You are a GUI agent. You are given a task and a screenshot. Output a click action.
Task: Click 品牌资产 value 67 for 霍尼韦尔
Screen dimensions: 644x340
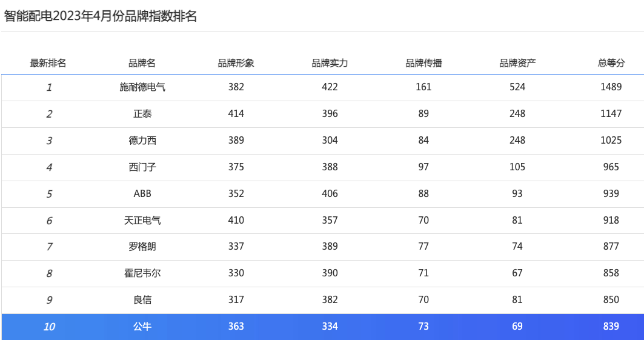[x=517, y=273]
